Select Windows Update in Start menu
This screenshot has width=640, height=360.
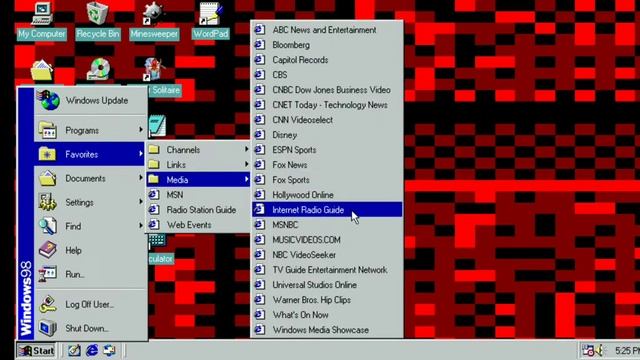(x=91, y=100)
